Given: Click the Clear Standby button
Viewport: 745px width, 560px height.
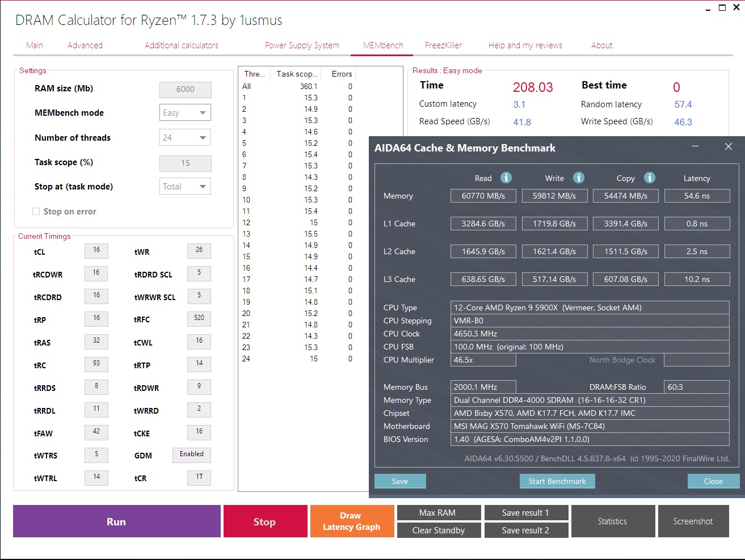Looking at the screenshot, I should [x=439, y=530].
